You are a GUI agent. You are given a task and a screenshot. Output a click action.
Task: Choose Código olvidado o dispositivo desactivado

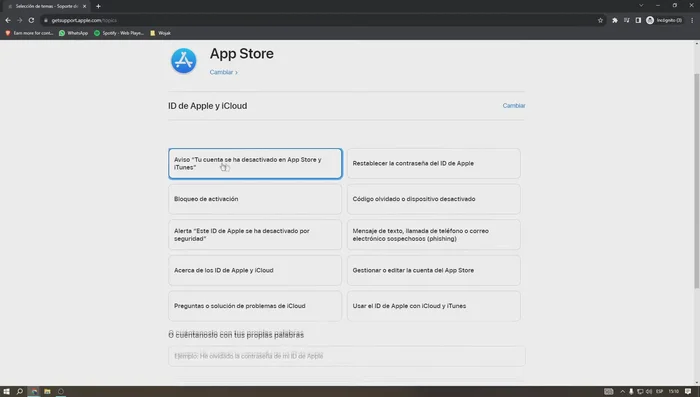(x=433, y=199)
